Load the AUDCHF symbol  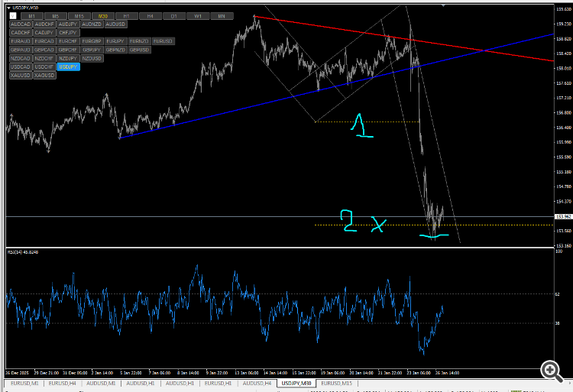click(44, 24)
